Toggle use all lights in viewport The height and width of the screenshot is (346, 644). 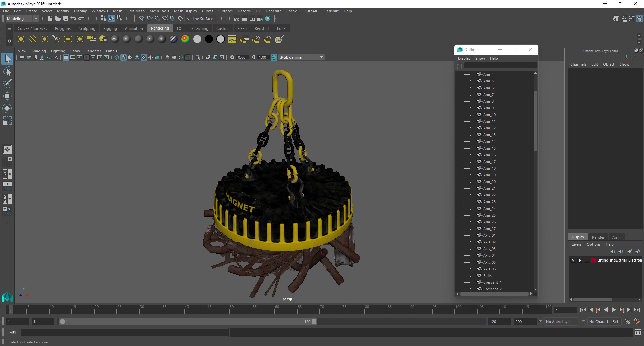point(150,57)
